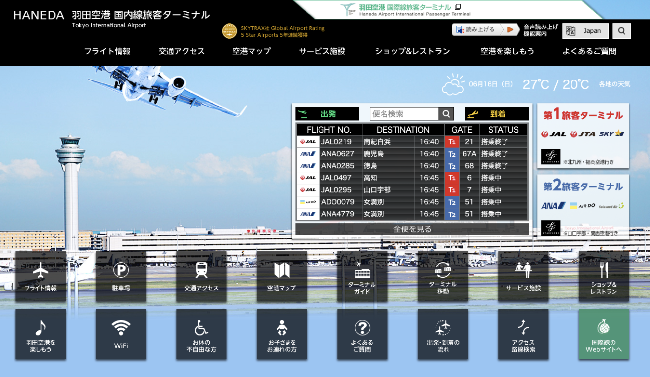This screenshot has width=650, height=377.
Task: Select the ANA0285 flight row
Action: click(x=412, y=166)
